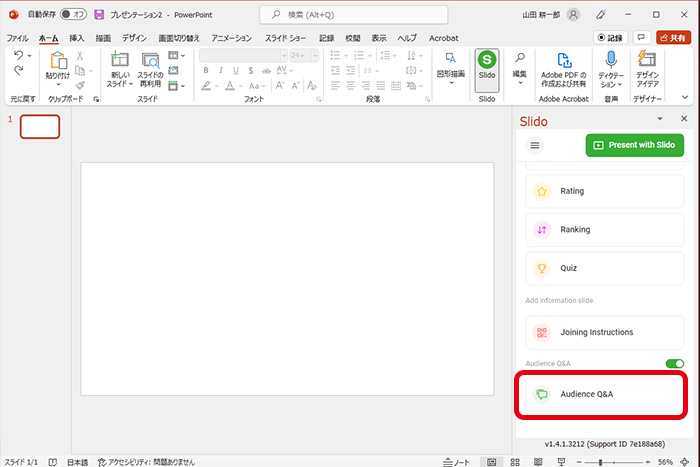
Task: Toggle the Audience Q&A switch off
Action: tap(675, 363)
